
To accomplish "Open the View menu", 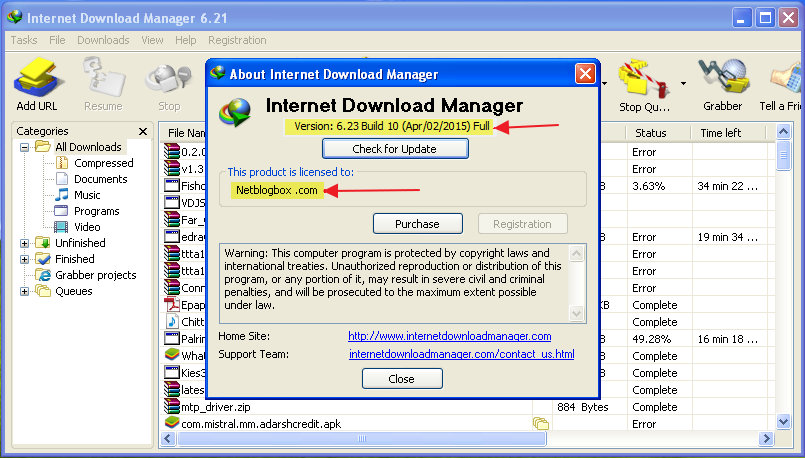I will (152, 40).
